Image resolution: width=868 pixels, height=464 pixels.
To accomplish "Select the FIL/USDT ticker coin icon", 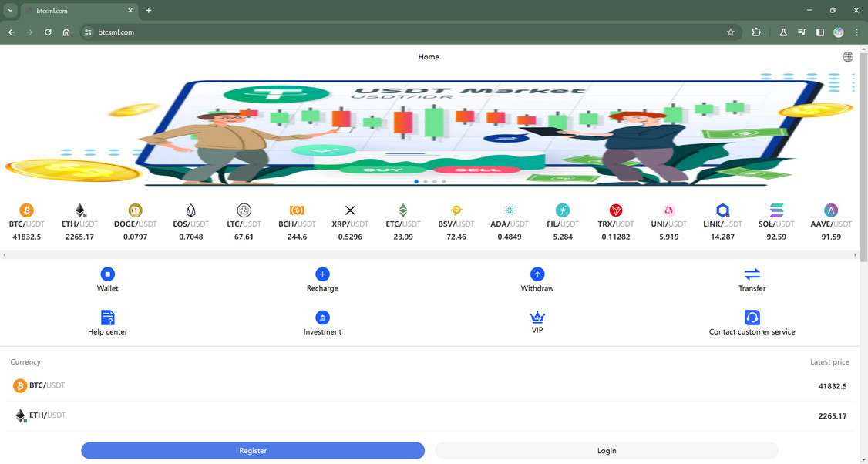I will pyautogui.click(x=563, y=210).
